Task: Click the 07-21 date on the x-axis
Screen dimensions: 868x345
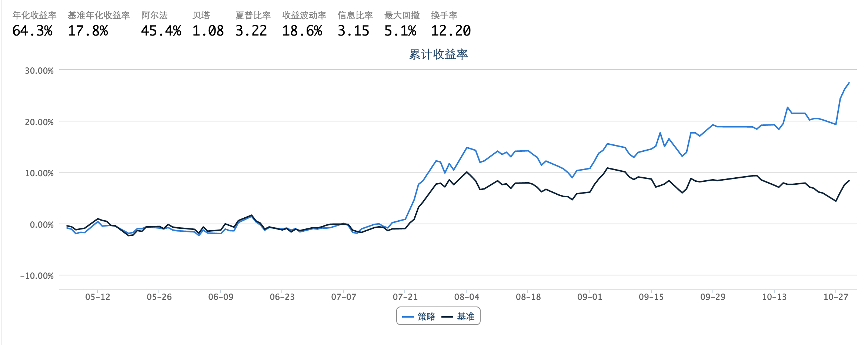Action: (405, 297)
